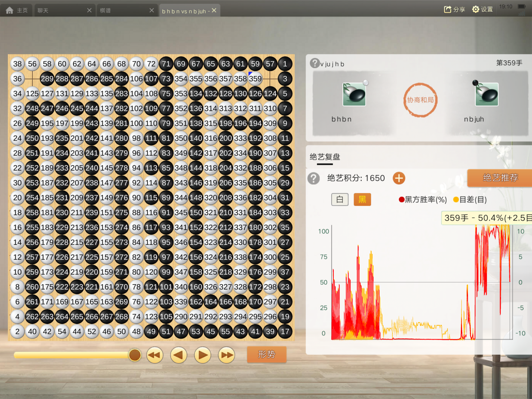Toggle 目差(目) legend series
Viewport: 532px width, 399px height.
[470, 199]
